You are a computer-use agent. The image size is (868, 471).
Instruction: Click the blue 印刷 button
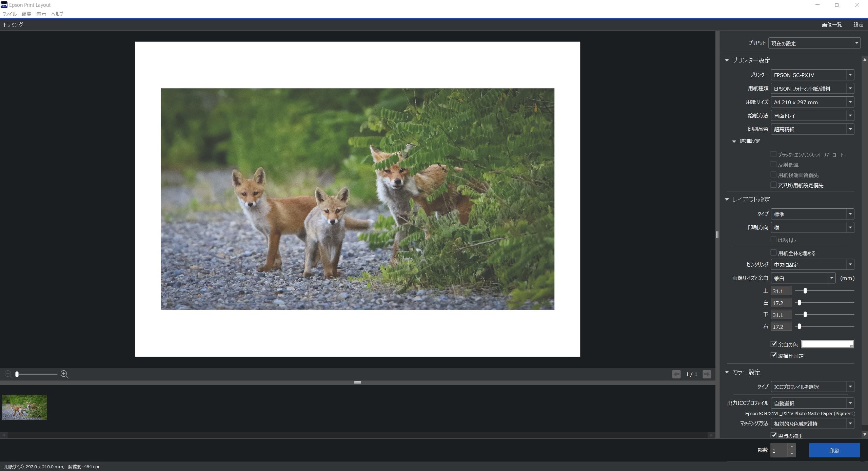point(834,450)
